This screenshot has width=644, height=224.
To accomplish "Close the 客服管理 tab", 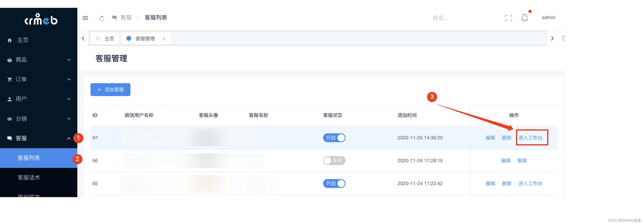I will pos(164,39).
